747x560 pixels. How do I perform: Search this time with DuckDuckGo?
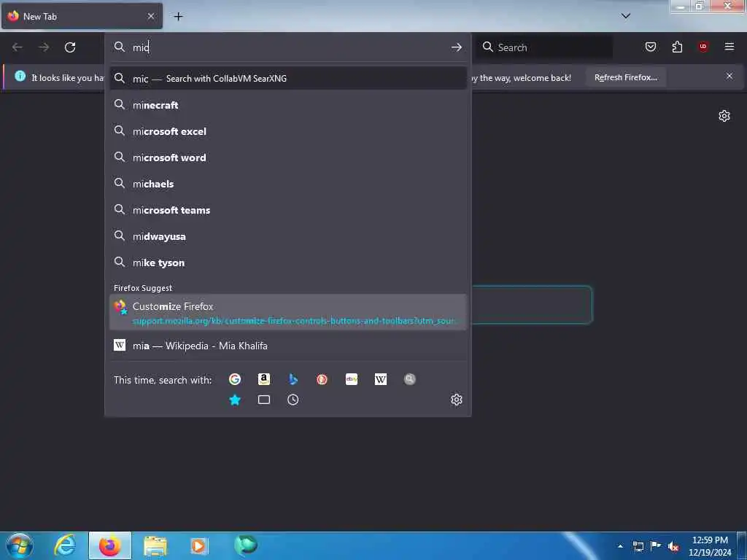322,379
